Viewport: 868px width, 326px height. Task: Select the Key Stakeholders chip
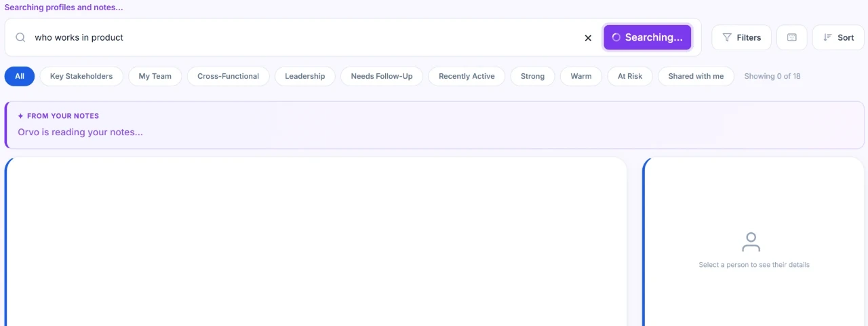tap(81, 76)
